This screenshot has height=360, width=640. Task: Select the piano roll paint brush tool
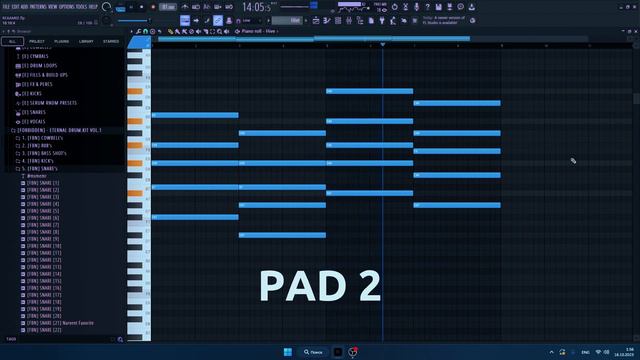tap(178, 31)
